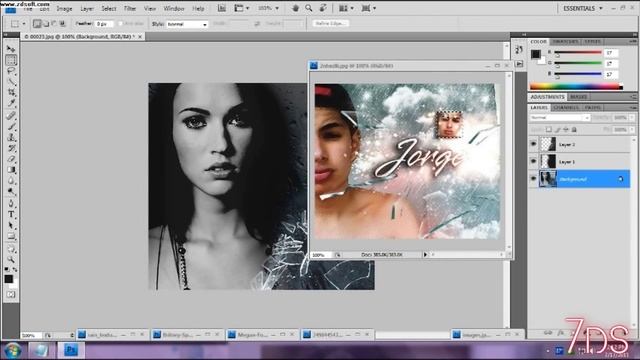Viewport: 640px width, 360px height.
Task: Open the Screen Mode dropdown
Action: (368, 8)
